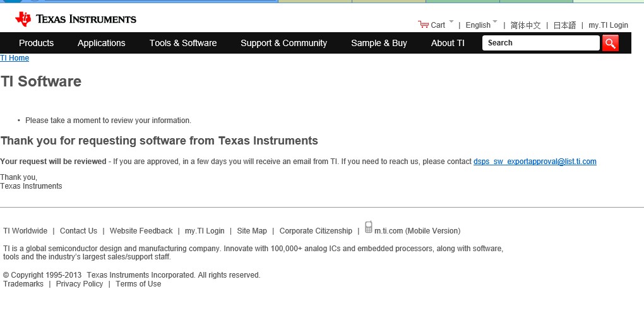Open the Applications menu

coord(101,43)
